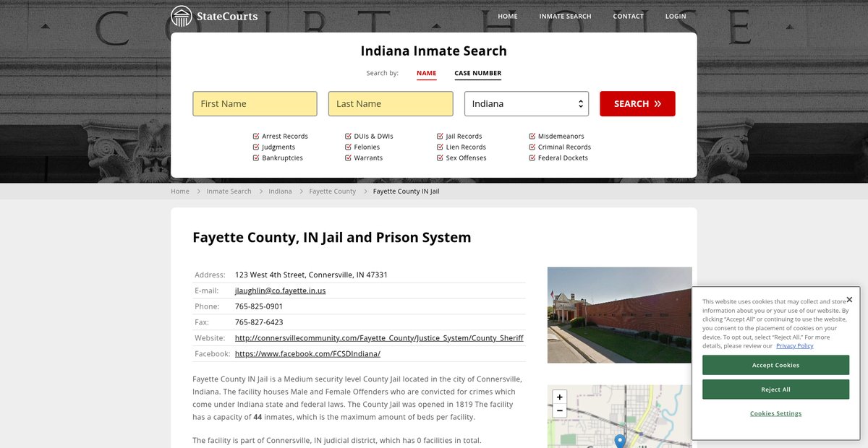This screenshot has height=448, width=868.
Task: Switch to search by CASE NUMBER tab
Action: click(x=478, y=73)
